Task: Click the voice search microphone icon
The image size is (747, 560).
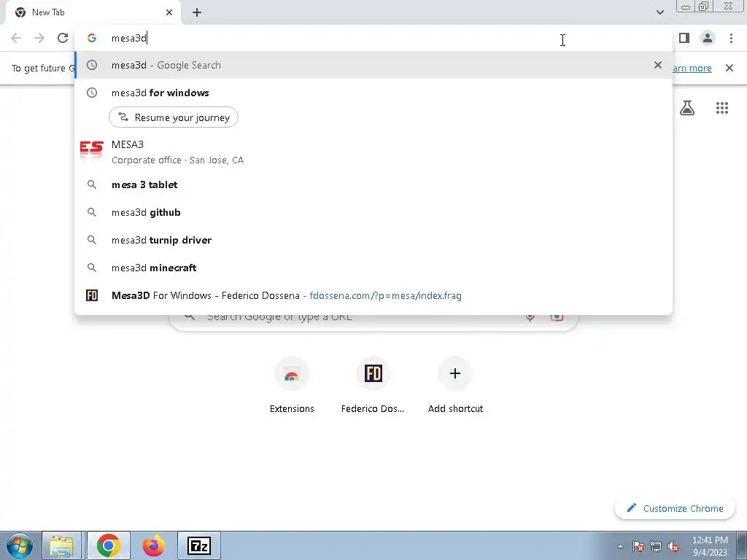Action: point(530,317)
